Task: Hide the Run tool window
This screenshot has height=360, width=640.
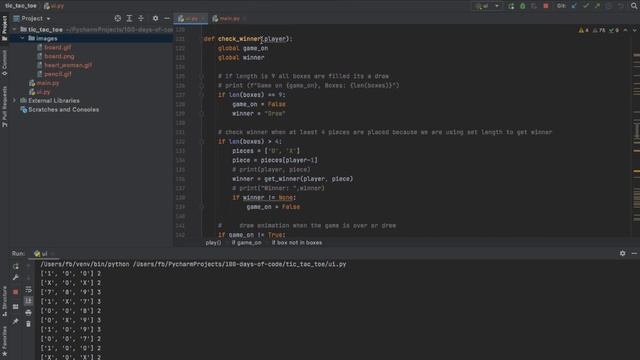Action: pyautogui.click(x=634, y=253)
